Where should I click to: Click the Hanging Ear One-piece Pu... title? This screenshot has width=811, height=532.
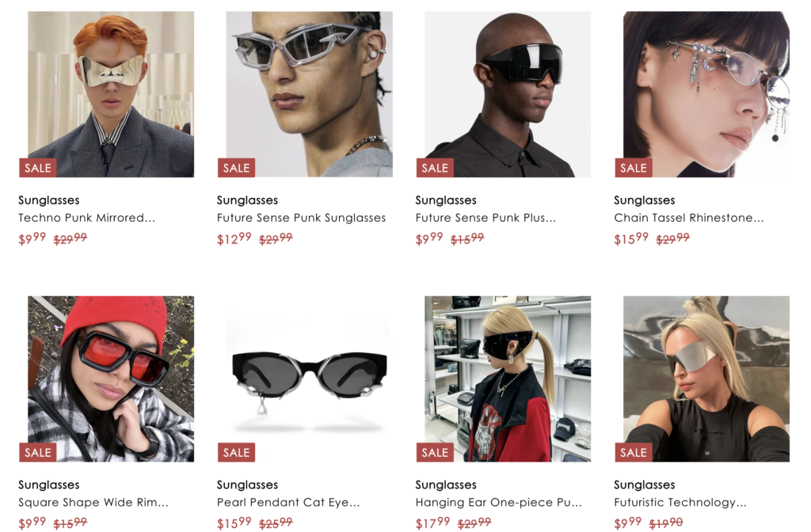(499, 503)
